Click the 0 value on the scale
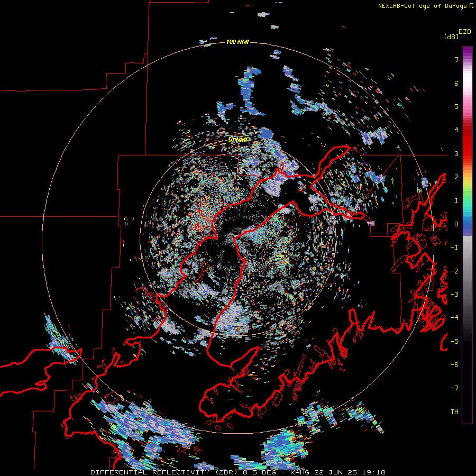Viewport: 476px width, 476px height. 456,224
